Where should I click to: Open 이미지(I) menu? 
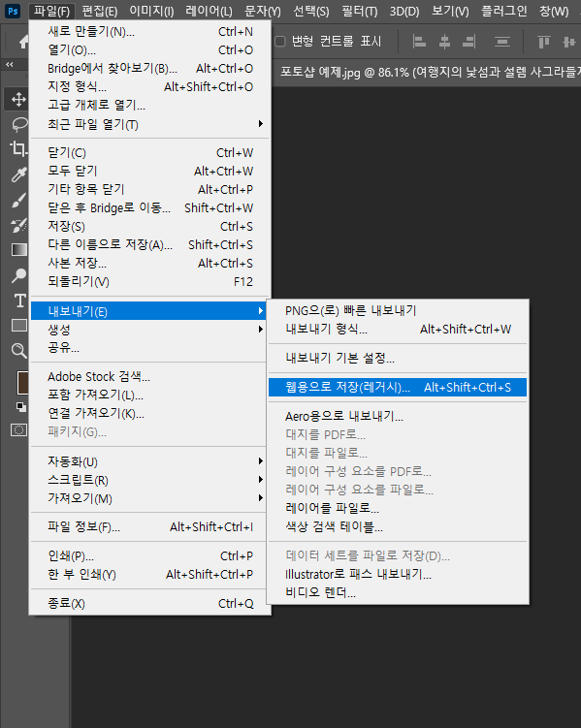coord(151,11)
